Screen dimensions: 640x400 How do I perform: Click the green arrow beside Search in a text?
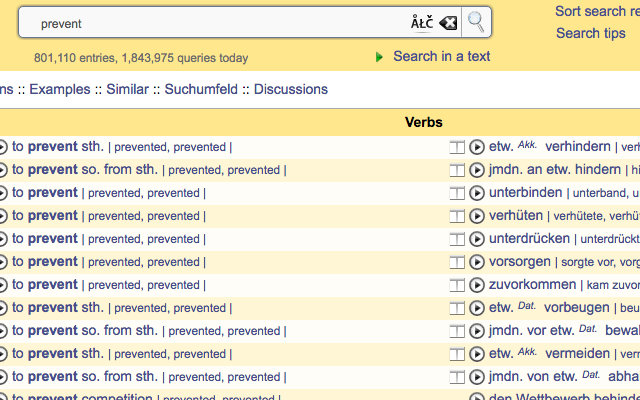point(379,57)
